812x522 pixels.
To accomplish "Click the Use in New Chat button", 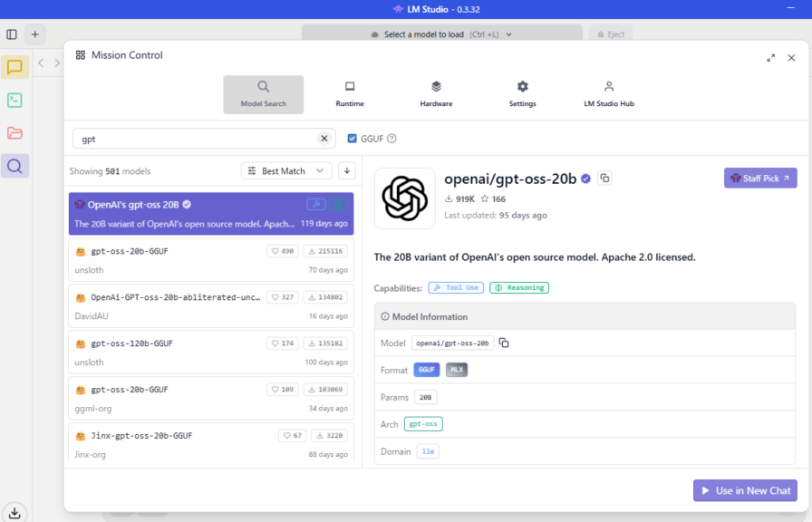I will [745, 490].
